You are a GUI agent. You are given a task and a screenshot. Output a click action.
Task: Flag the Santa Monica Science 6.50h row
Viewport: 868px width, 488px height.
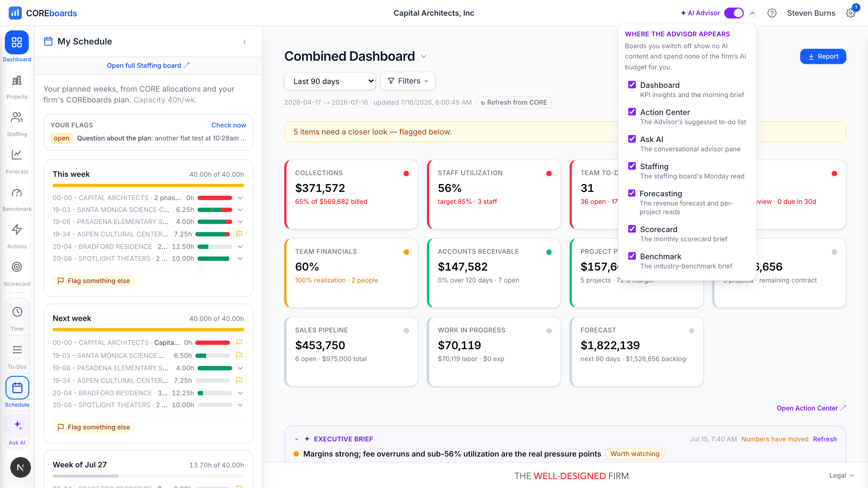click(239, 356)
